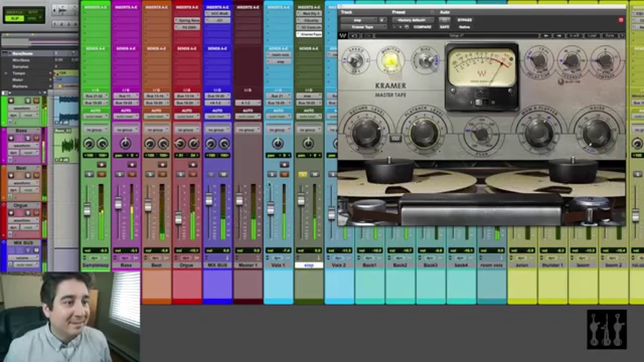Mute the Bass mixer channel
644x362 pixels.
(132, 174)
